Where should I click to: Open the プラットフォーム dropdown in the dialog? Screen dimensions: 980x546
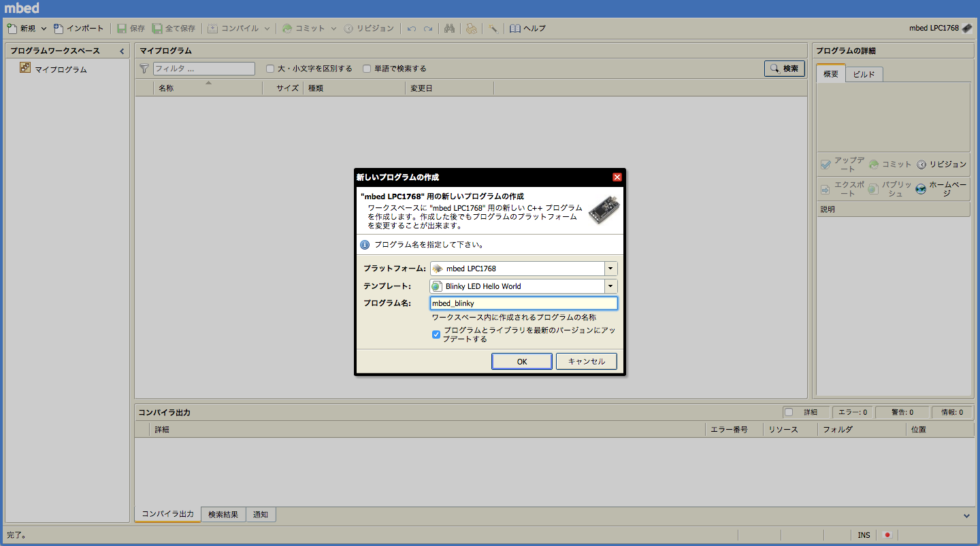[610, 268]
